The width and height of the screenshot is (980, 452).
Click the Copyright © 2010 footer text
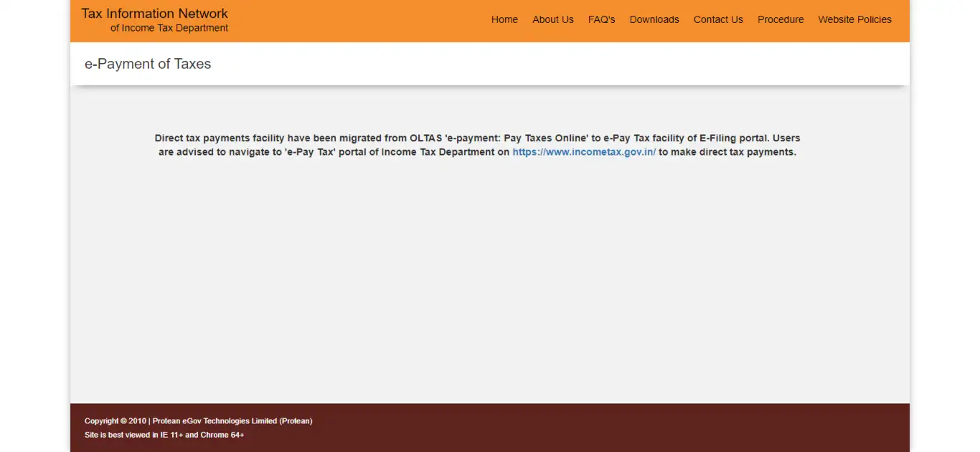tap(115, 421)
